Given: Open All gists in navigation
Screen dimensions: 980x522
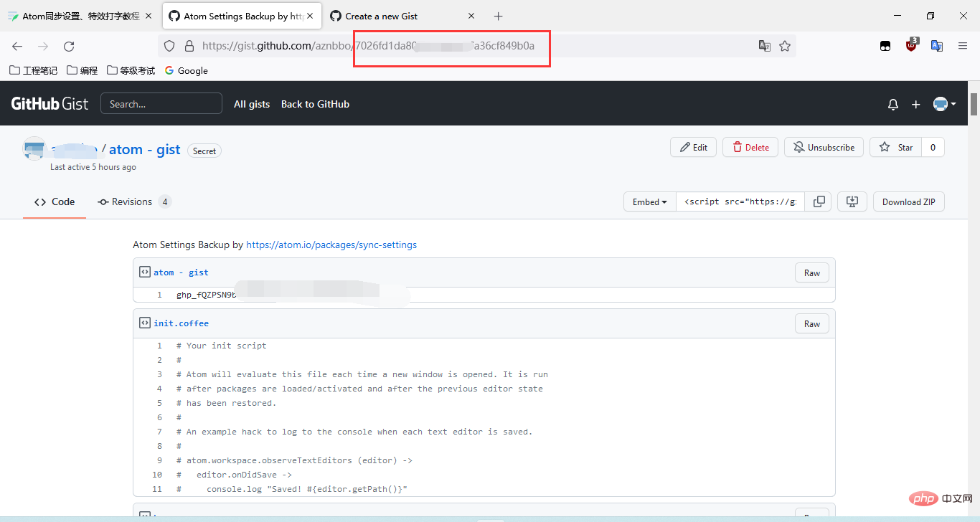Looking at the screenshot, I should 252,104.
